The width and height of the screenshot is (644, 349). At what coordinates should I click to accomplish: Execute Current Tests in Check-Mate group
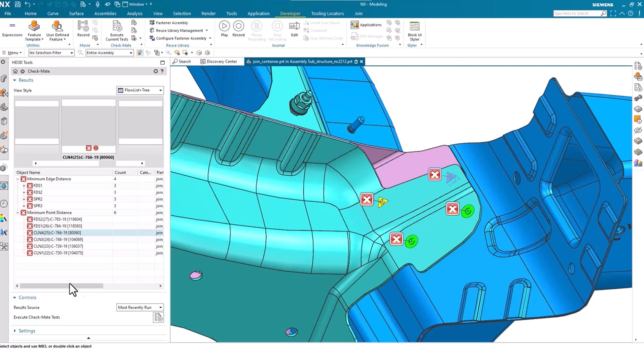[116, 30]
